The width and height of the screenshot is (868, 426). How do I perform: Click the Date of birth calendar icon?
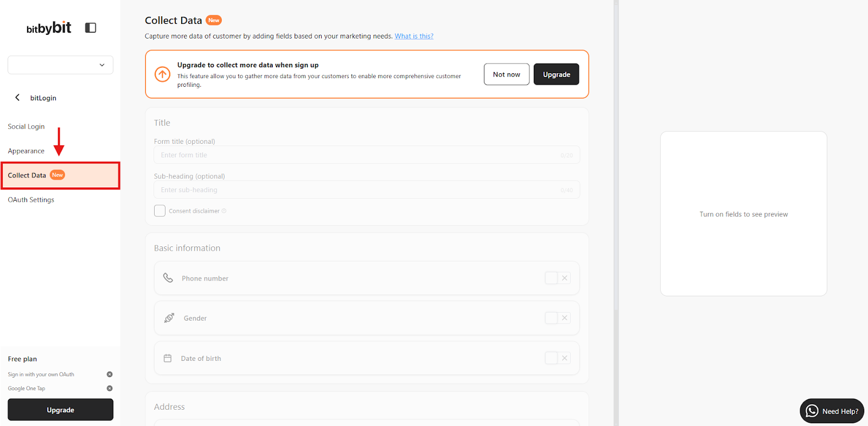[168, 358]
